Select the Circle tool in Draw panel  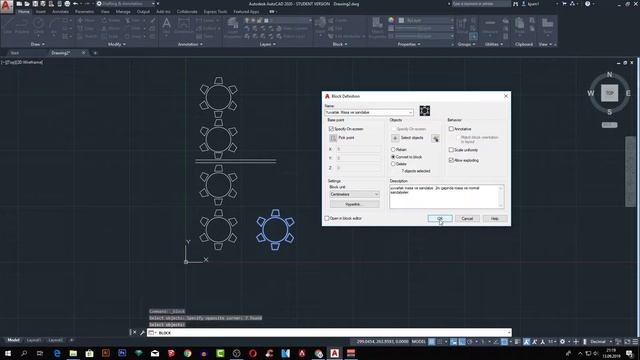click(39, 27)
